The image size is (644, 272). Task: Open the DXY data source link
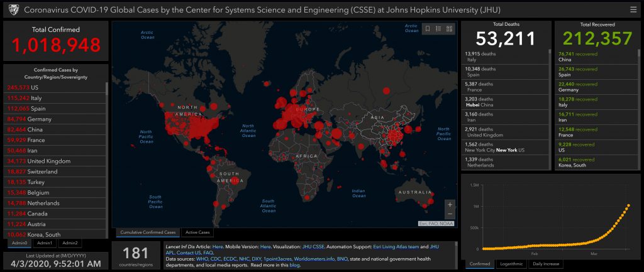257,259
